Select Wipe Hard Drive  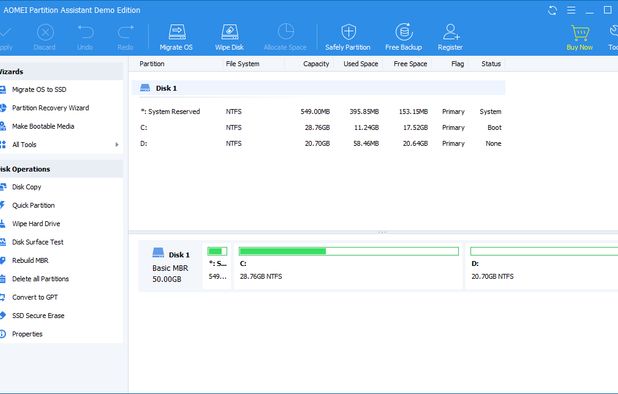(x=36, y=224)
